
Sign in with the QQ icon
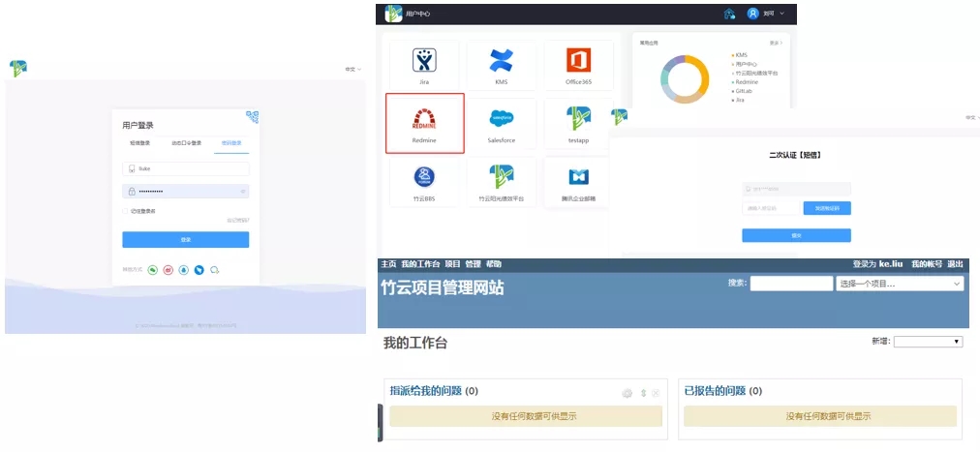click(184, 270)
